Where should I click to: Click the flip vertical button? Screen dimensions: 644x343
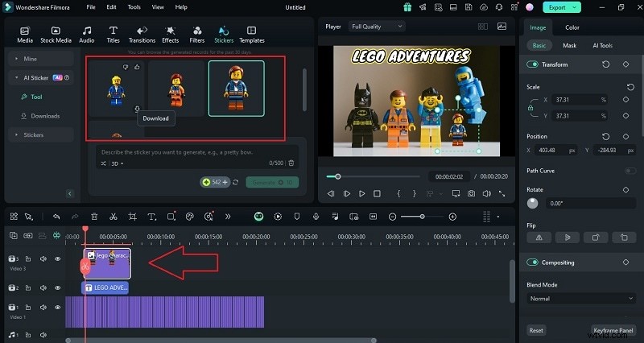[568, 238]
